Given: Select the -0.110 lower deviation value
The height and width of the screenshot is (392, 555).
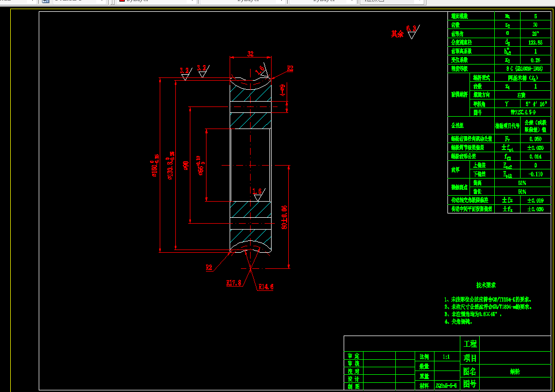Looking at the screenshot, I should [x=535, y=174].
